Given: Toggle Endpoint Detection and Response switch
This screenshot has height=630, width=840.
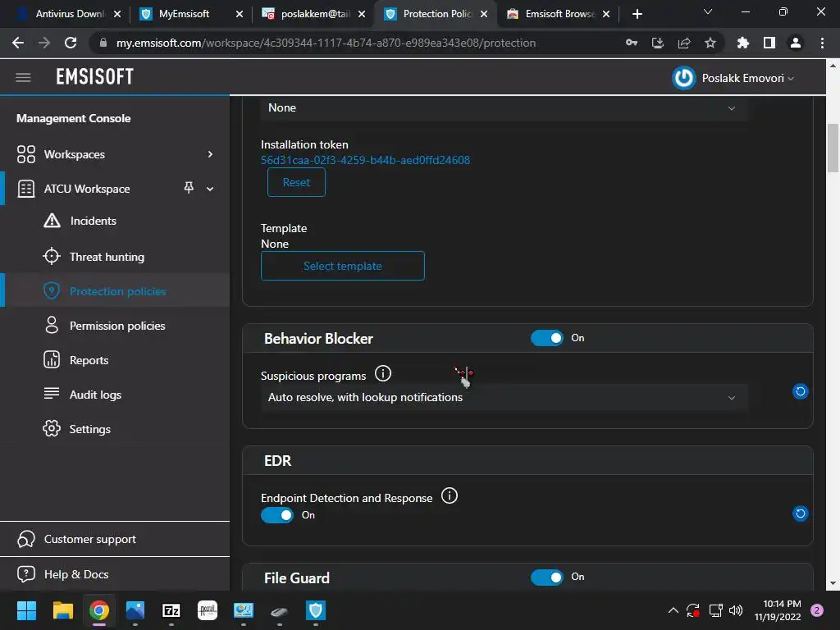Looking at the screenshot, I should pyautogui.click(x=277, y=515).
